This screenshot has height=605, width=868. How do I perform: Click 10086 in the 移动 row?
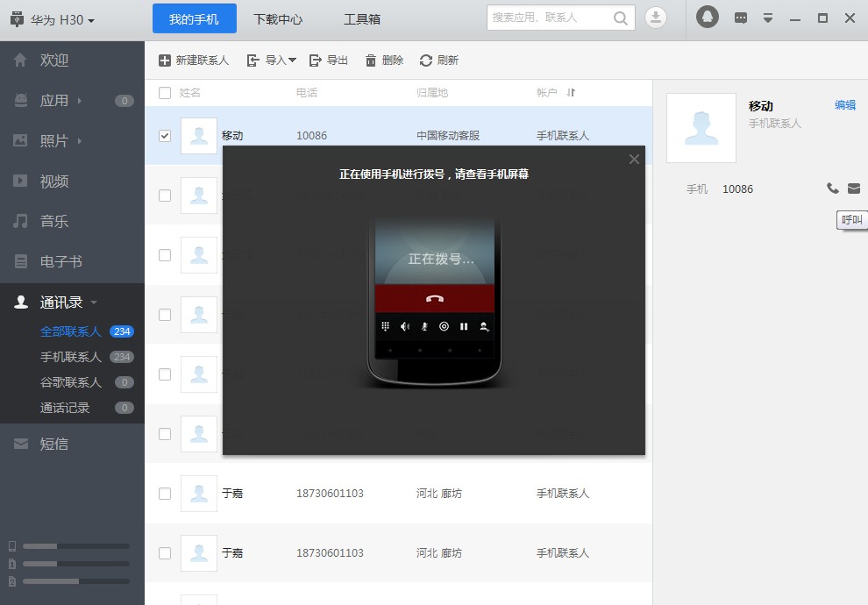(311, 136)
